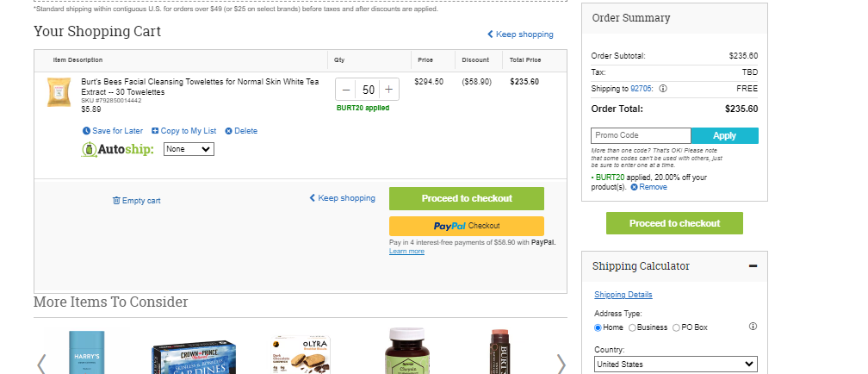868x374 pixels.
Task: Click the Copy to My List plus icon
Action: tap(155, 131)
